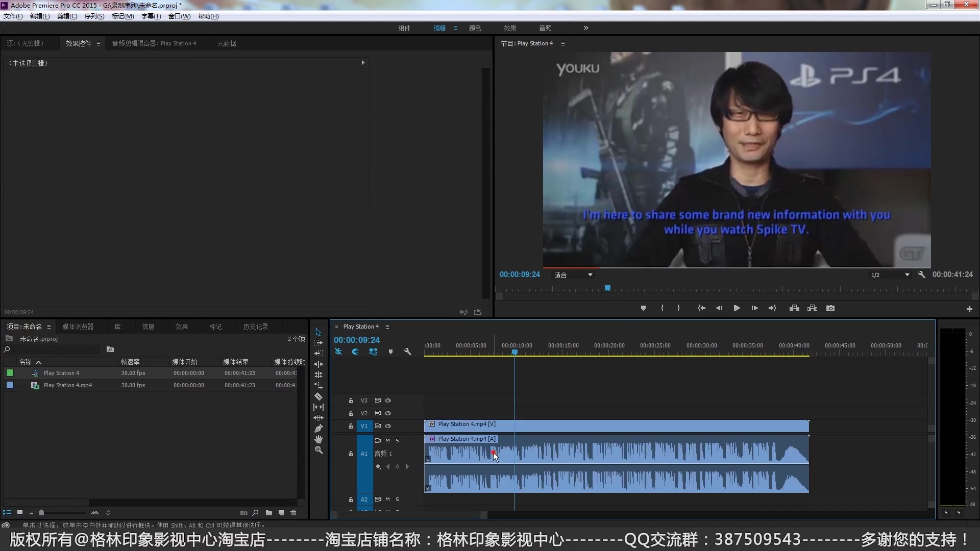Viewport: 980px width, 551px height.
Task: Select the Ripple Edit tool
Action: tap(318, 364)
